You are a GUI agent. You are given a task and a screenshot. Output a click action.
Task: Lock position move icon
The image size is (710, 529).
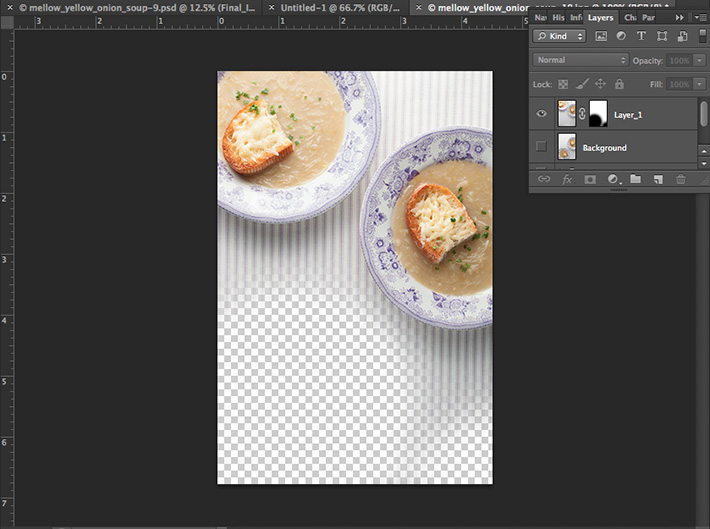(600, 84)
